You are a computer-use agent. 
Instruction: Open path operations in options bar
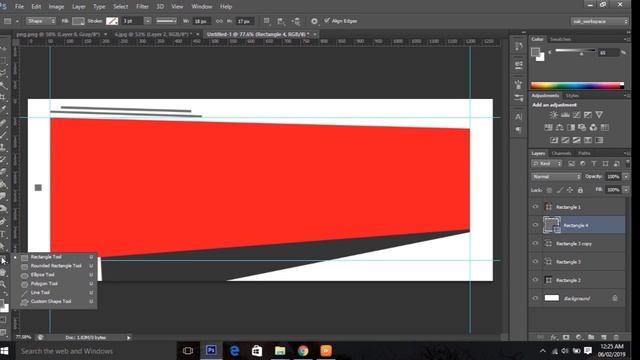(x=267, y=21)
